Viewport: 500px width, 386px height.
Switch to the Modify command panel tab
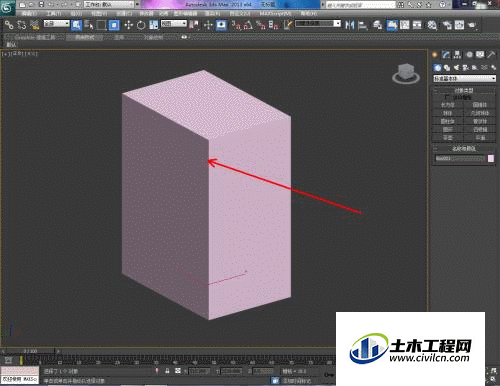pyautogui.click(x=446, y=55)
